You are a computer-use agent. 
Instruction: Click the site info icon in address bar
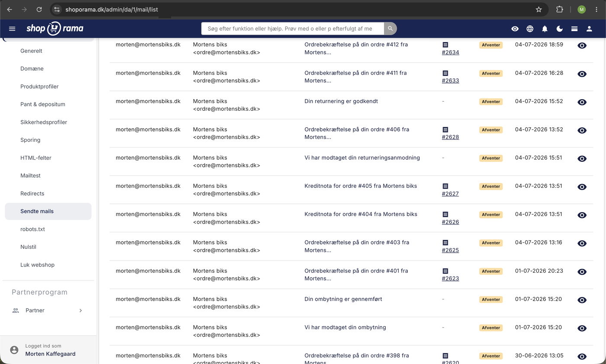(57, 9)
